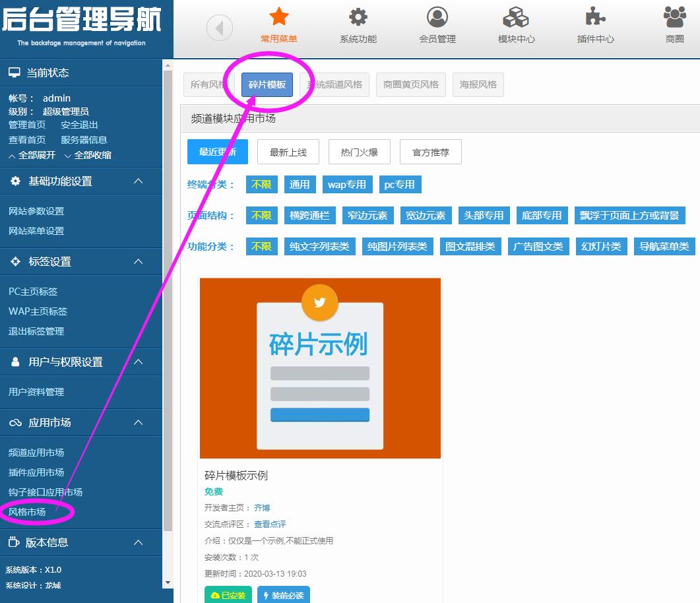
Task: Click the star icon for 常用菜单
Action: click(279, 16)
